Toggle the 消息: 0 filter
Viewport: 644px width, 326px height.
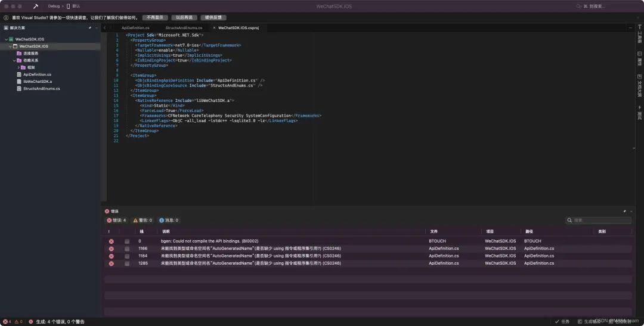point(169,221)
